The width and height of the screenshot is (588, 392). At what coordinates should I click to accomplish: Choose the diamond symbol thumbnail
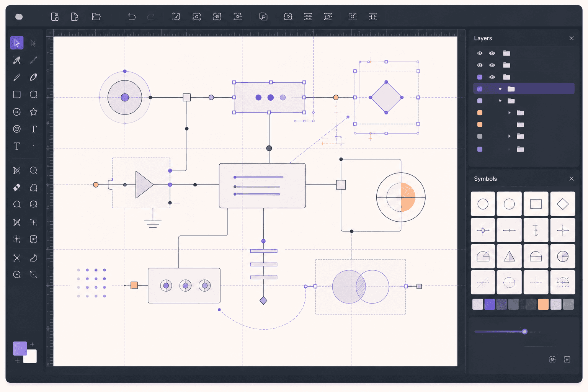point(563,204)
